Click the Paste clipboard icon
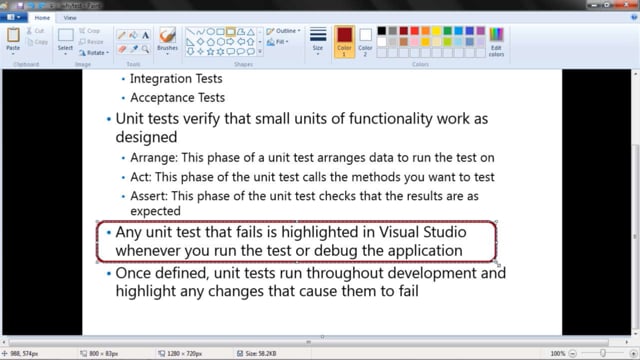Screen dimensions: 640x360 tap(13, 35)
